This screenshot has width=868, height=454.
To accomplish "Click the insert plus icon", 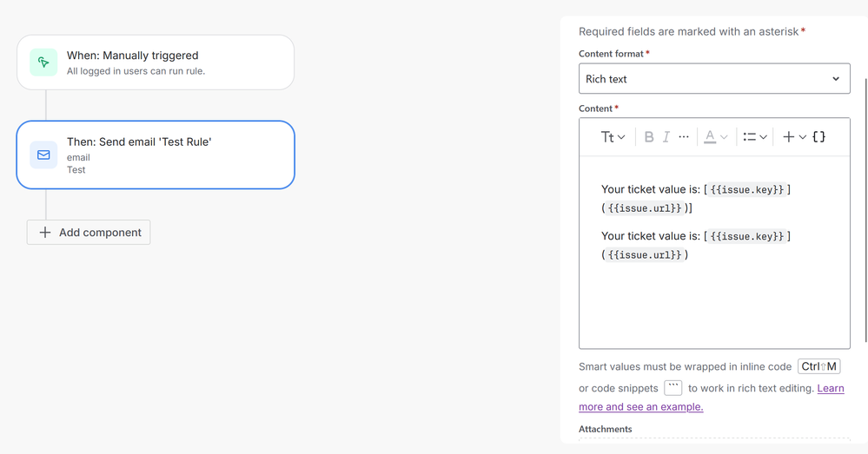I will click(789, 137).
